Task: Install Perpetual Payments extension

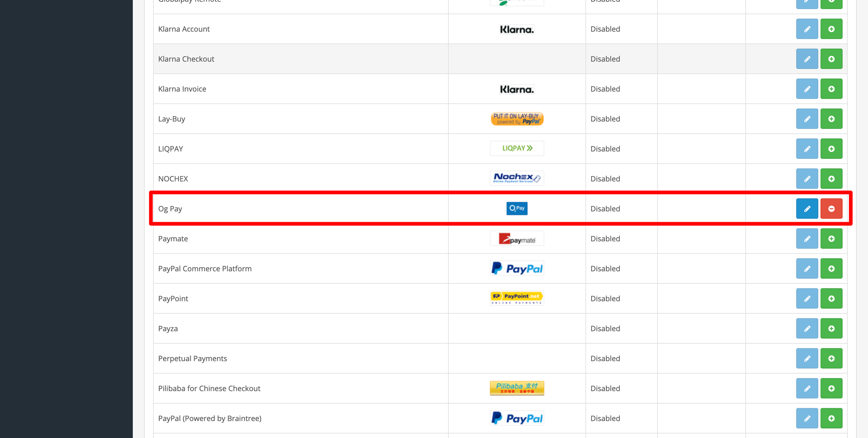Action: pyautogui.click(x=831, y=358)
